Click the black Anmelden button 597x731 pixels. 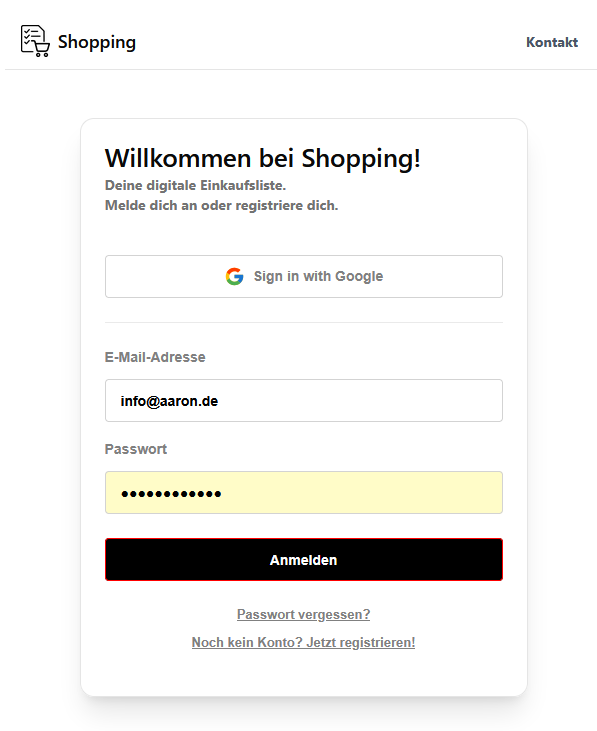coord(304,559)
